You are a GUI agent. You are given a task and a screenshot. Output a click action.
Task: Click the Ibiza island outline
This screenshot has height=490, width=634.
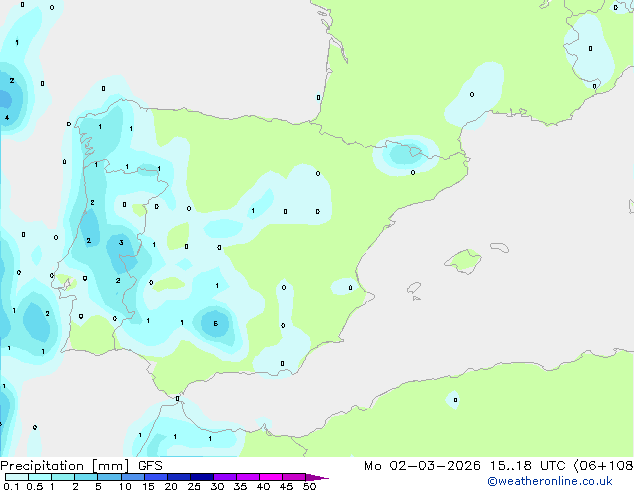[414, 288]
